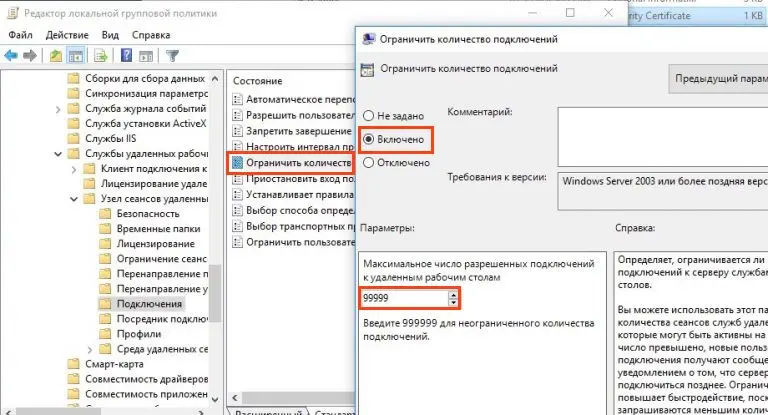Click the max connections number field (99999)
Viewport: 768px width, 415px height.
tap(404, 298)
